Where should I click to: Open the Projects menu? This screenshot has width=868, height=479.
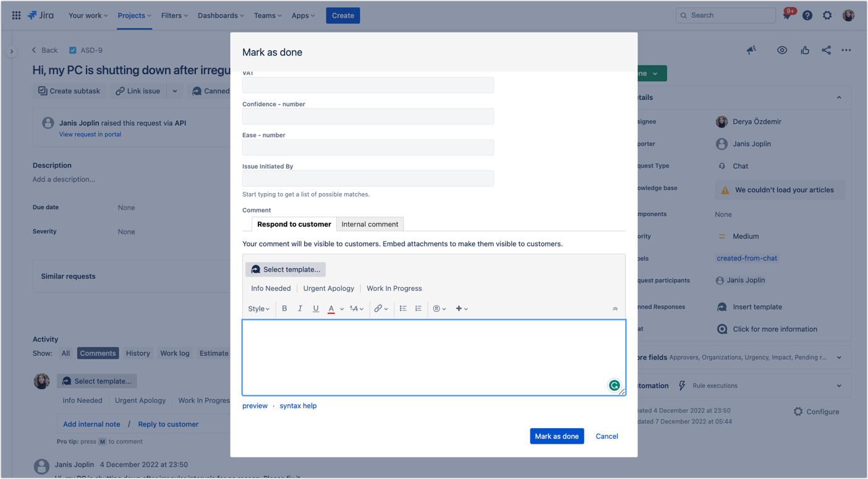(x=134, y=15)
